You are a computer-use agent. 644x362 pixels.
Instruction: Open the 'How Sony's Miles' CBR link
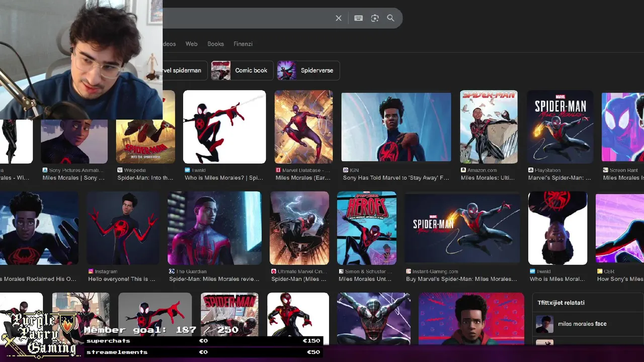coord(620,279)
